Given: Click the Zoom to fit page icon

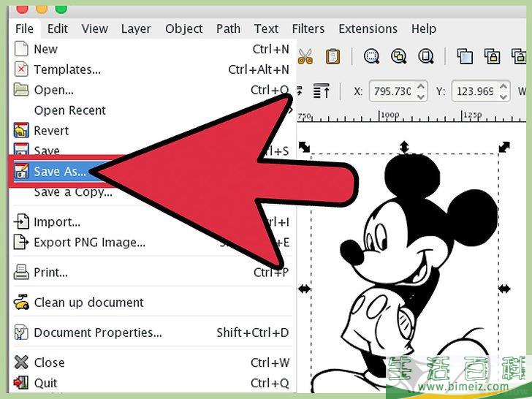Looking at the screenshot, I should [x=426, y=56].
